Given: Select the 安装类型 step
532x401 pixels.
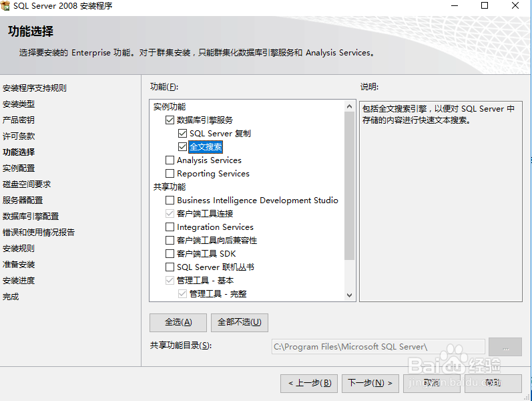Looking at the screenshot, I should [19, 104].
